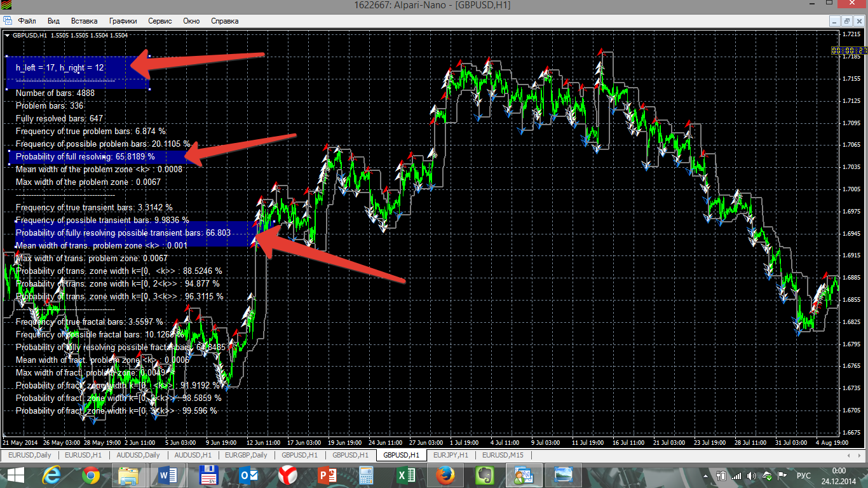Switch to the EURUSD,M15 chart tab
Image resolution: width=868 pixels, height=488 pixels.
click(503, 455)
